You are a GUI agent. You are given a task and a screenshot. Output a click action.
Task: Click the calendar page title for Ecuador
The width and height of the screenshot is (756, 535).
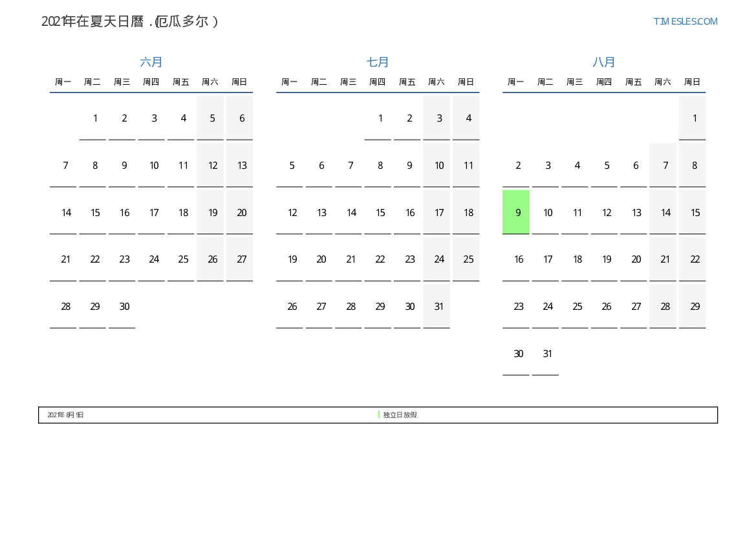(130, 21)
